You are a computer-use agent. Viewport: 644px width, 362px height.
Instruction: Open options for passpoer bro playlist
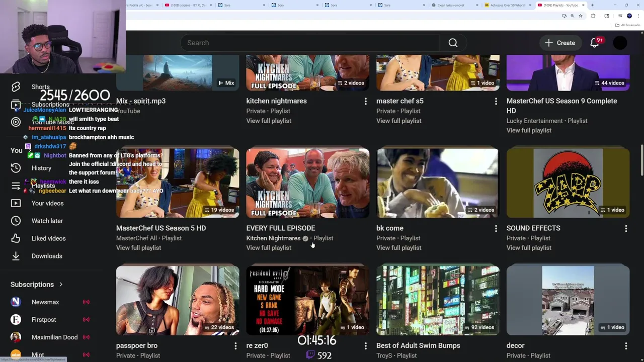pyautogui.click(x=235, y=346)
